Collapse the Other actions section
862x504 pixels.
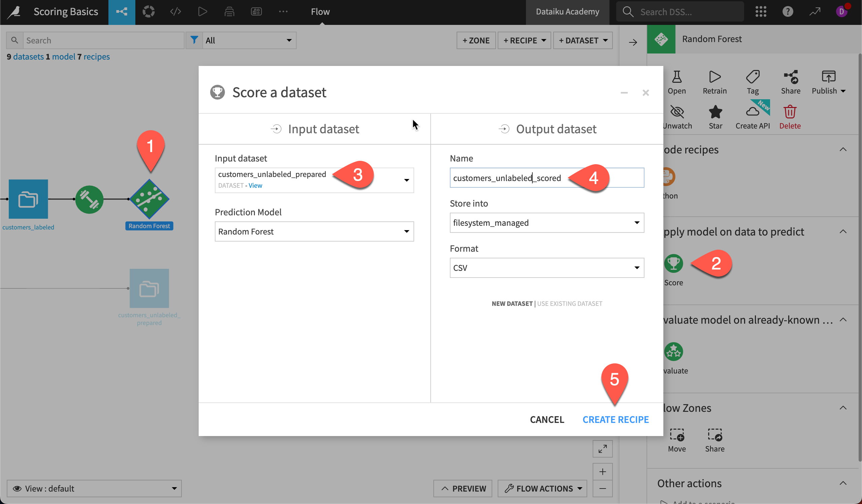click(843, 483)
